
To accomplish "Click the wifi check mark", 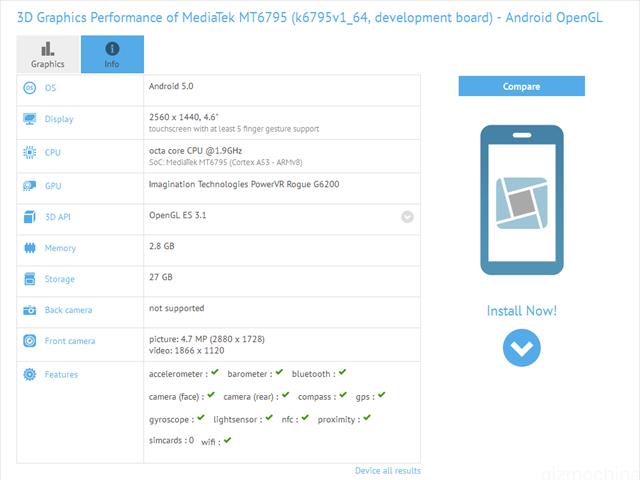I will (x=227, y=440).
